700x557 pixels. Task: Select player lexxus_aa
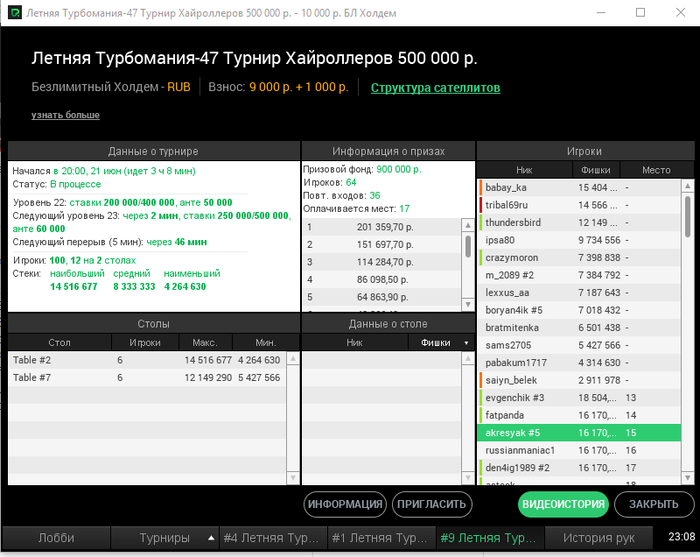pyautogui.click(x=579, y=292)
